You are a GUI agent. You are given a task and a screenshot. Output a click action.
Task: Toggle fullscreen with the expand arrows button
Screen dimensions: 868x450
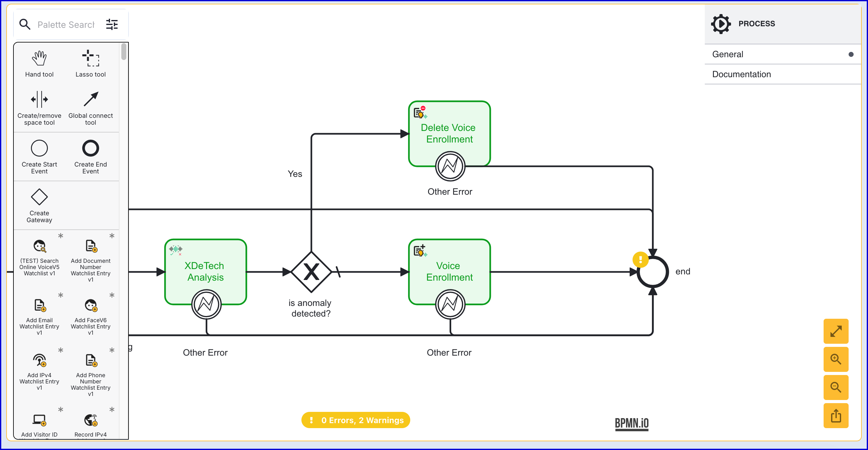coord(836,331)
